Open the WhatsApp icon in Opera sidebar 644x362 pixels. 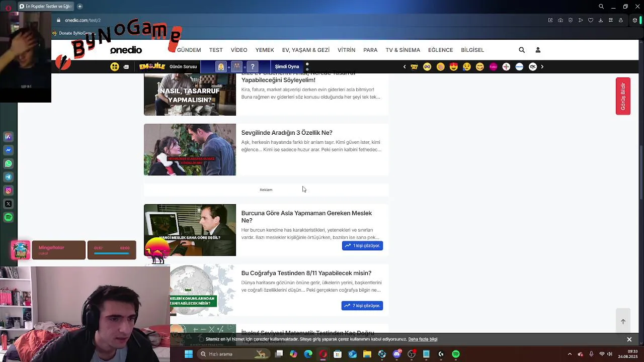tap(9, 163)
